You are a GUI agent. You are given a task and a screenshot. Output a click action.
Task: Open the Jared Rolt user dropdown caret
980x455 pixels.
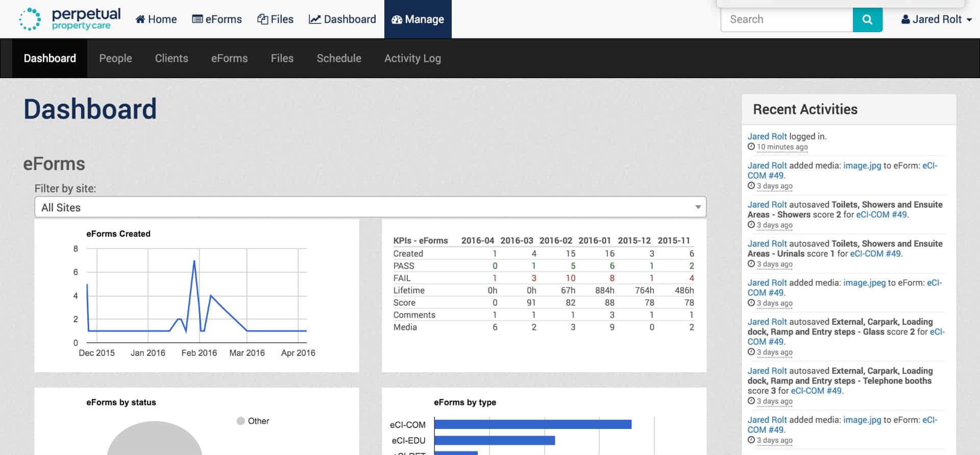pyautogui.click(x=969, y=20)
